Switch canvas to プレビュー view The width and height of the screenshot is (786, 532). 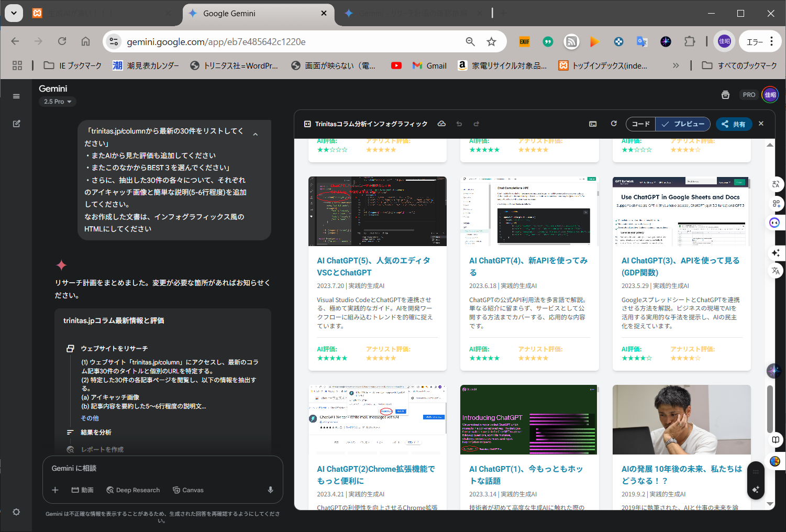[683, 124]
